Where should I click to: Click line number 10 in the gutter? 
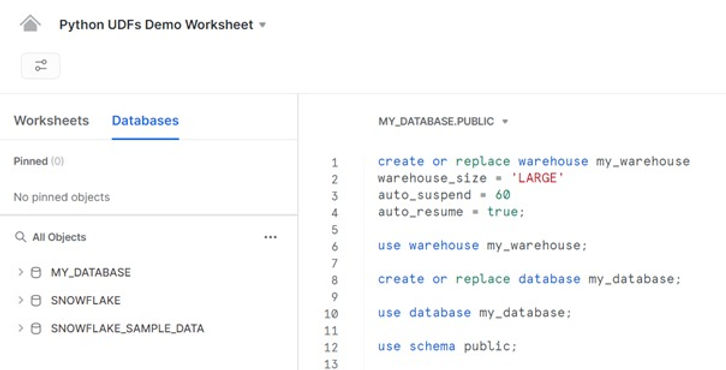331,314
